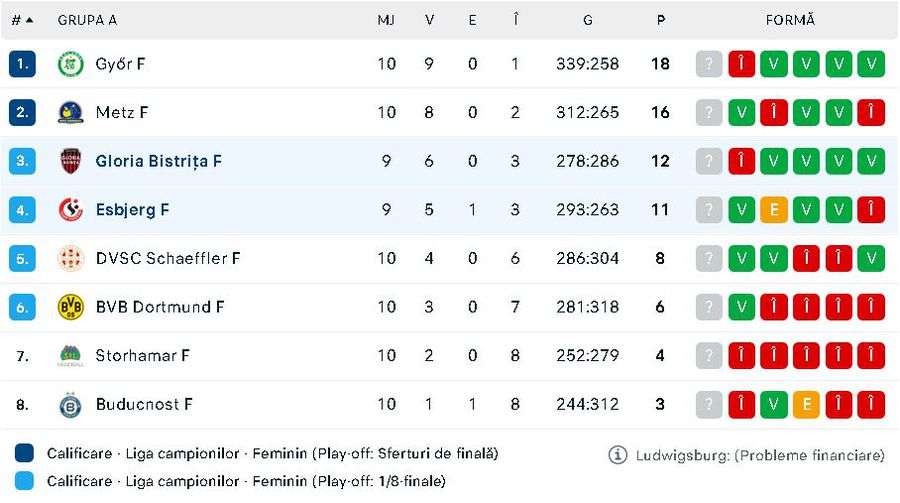Screen dimensions: 900x503
Task: Click the BVB Dortmund F logo
Action: click(x=70, y=307)
